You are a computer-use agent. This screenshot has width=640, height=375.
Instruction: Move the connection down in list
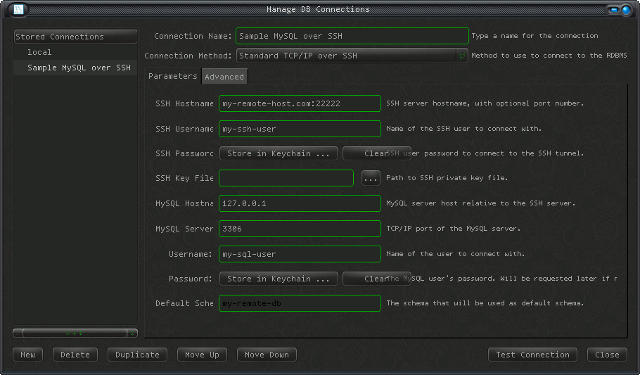coord(267,355)
